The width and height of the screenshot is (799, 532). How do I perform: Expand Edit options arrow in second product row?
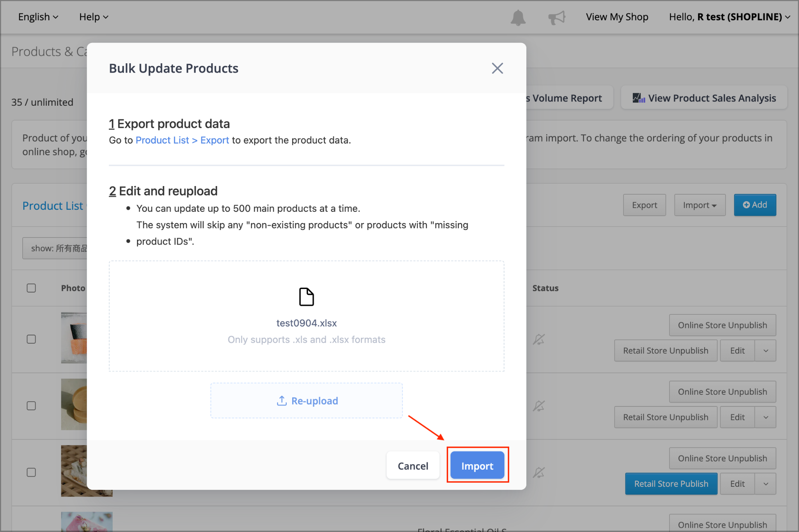coord(765,417)
